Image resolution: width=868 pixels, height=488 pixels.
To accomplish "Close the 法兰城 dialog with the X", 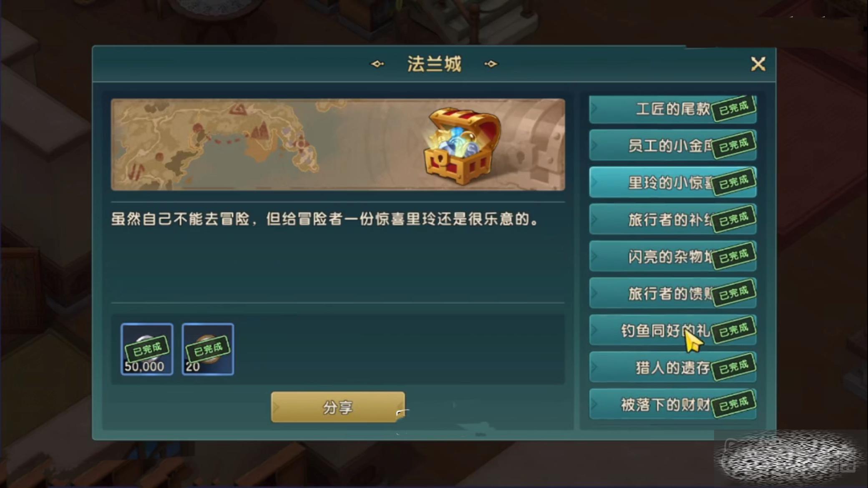I will coord(758,64).
